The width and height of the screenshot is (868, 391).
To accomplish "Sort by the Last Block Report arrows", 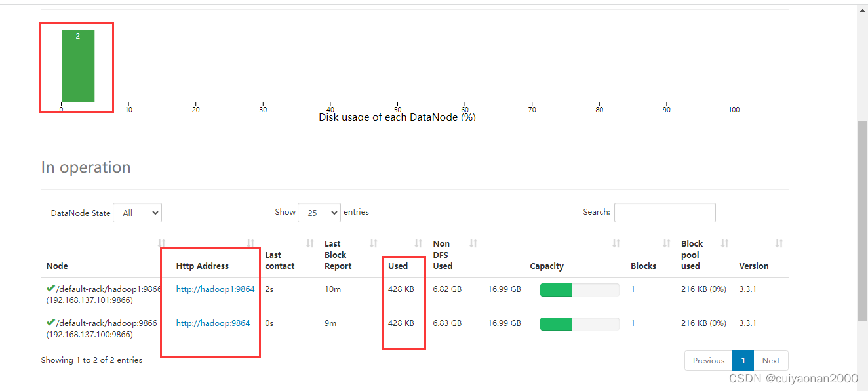I will (374, 243).
